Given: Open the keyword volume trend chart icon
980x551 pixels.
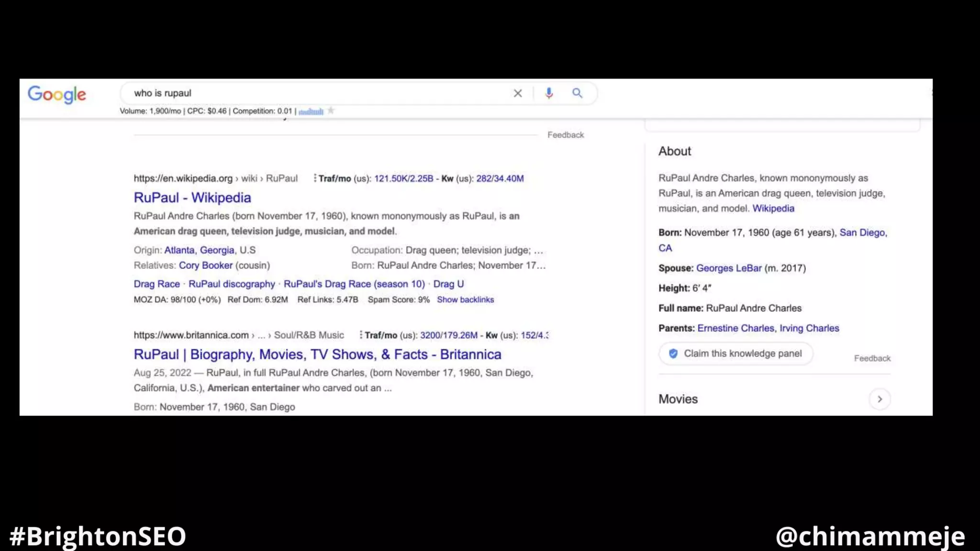Looking at the screenshot, I should [311, 111].
